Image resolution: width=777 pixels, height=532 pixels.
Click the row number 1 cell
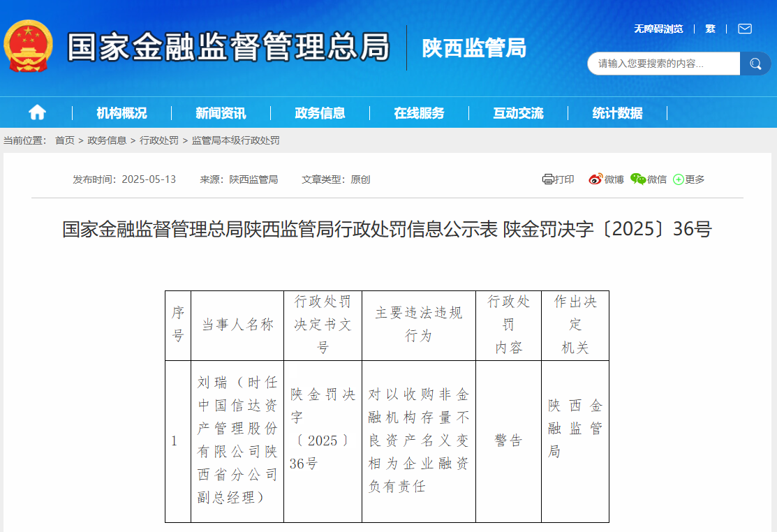point(178,441)
